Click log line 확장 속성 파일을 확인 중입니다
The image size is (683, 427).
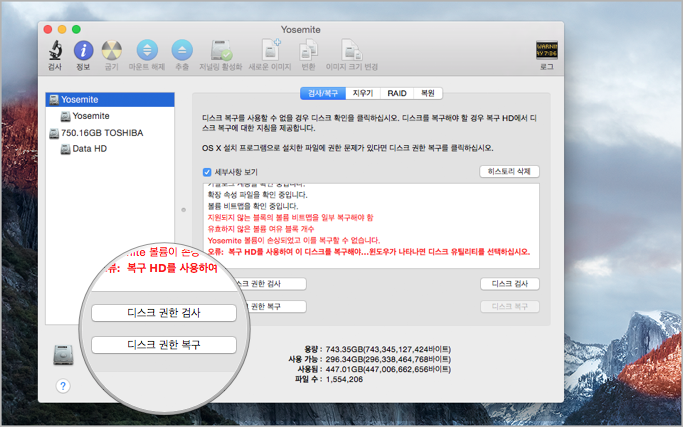(257, 195)
